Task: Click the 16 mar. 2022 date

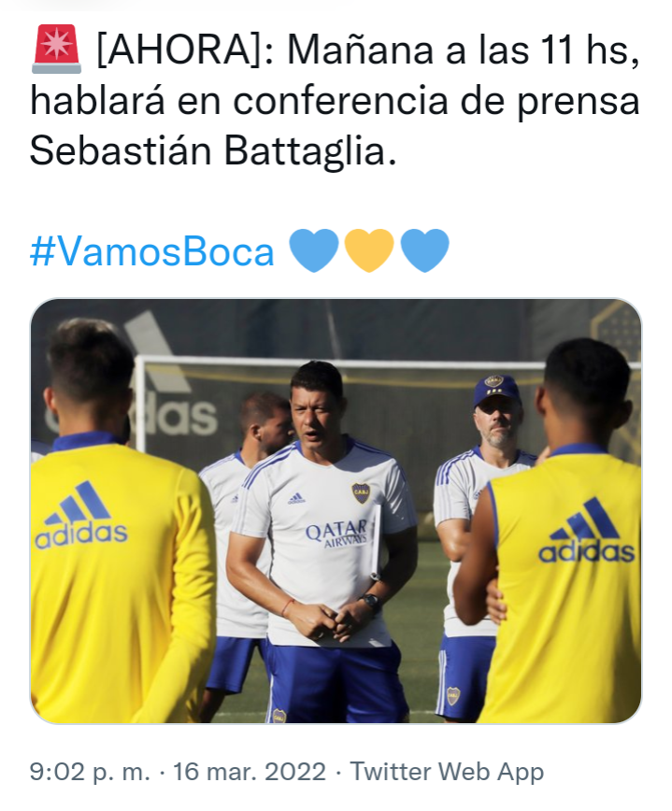Action: click(x=250, y=772)
